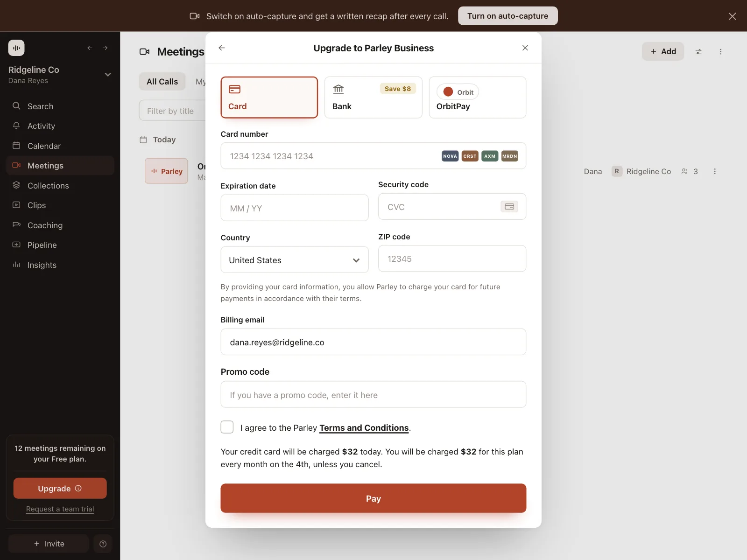Click the MRDN card brand badge

point(510,156)
